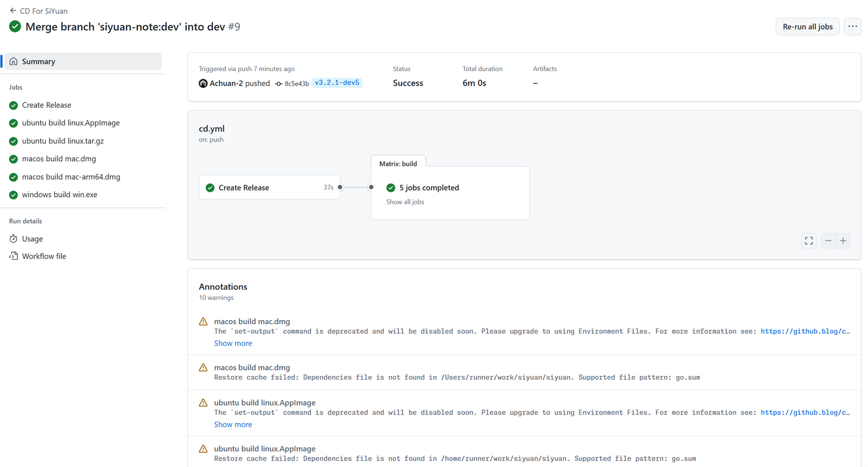Zoom out the workflow graph
The width and height of the screenshot is (868, 467).
pos(828,240)
